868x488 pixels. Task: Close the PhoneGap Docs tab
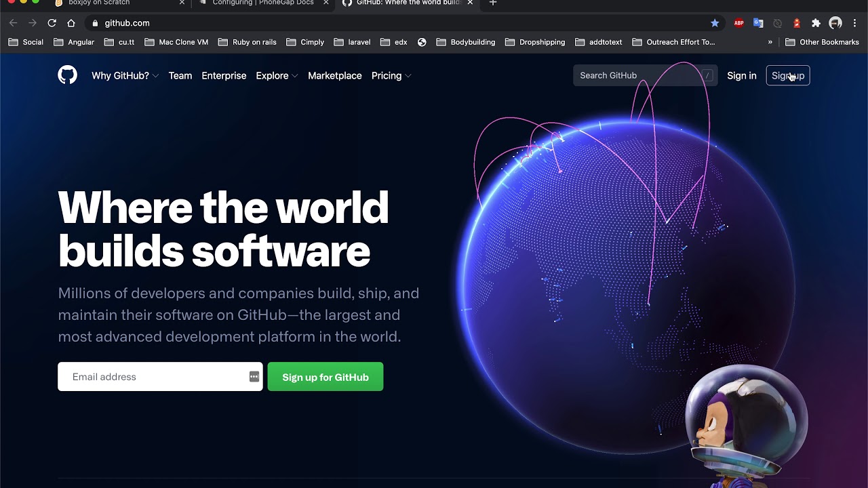[x=326, y=3]
